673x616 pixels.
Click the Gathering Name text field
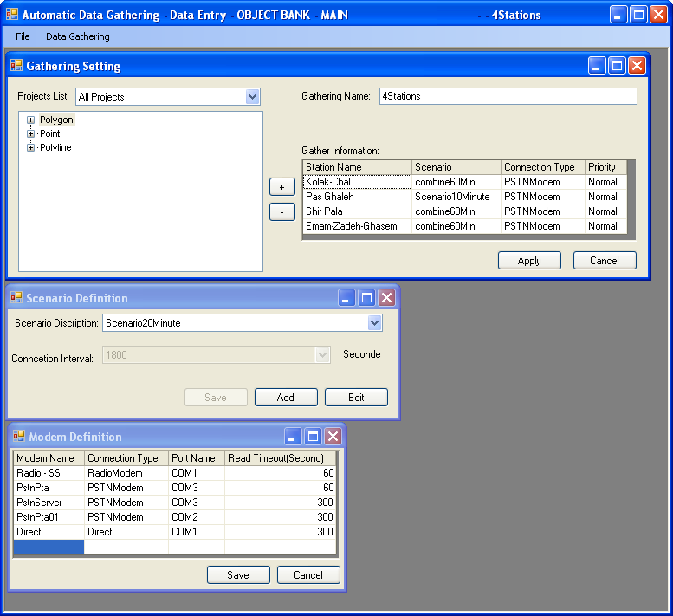(x=508, y=96)
